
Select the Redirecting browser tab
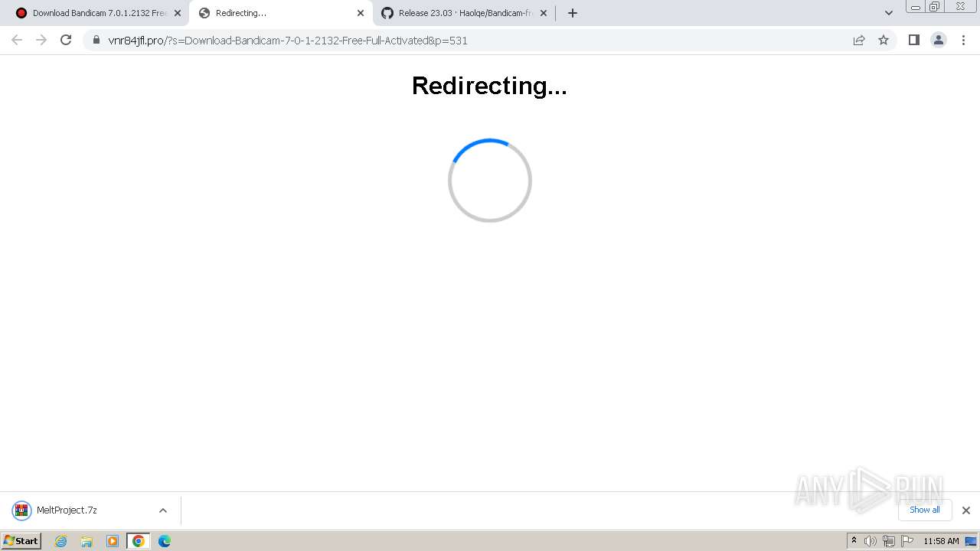tap(280, 13)
